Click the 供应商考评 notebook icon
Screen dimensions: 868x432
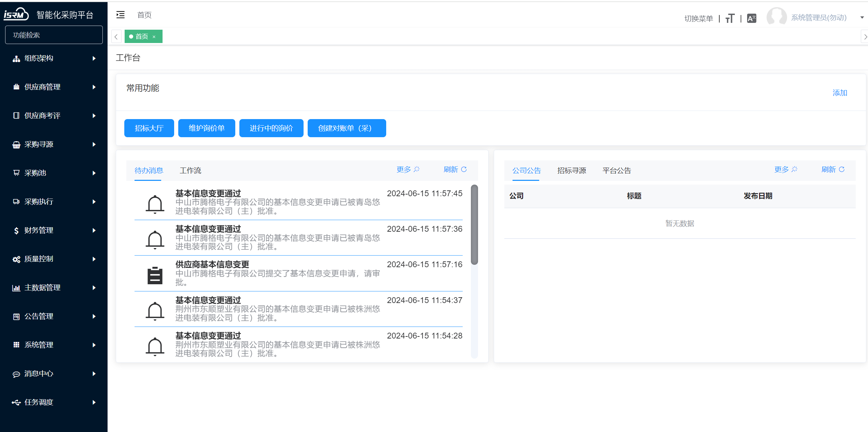coord(16,116)
